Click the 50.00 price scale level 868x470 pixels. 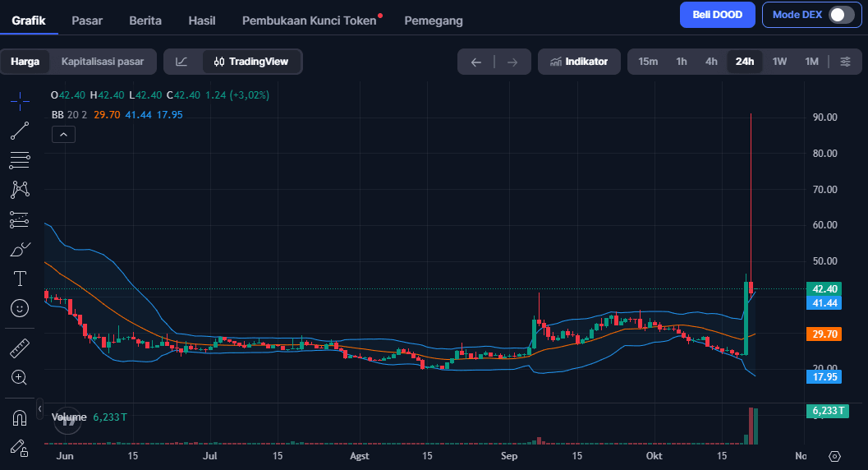point(824,260)
